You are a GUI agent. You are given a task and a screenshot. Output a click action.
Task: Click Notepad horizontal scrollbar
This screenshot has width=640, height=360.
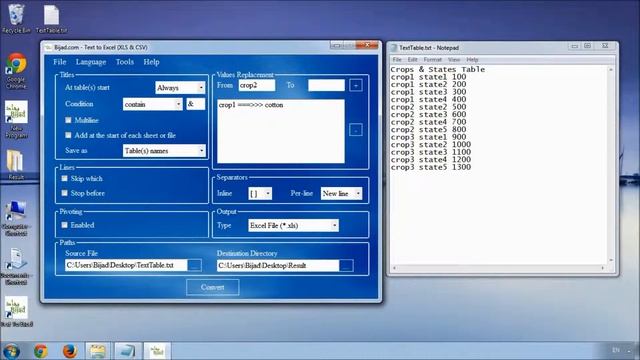pos(499,268)
